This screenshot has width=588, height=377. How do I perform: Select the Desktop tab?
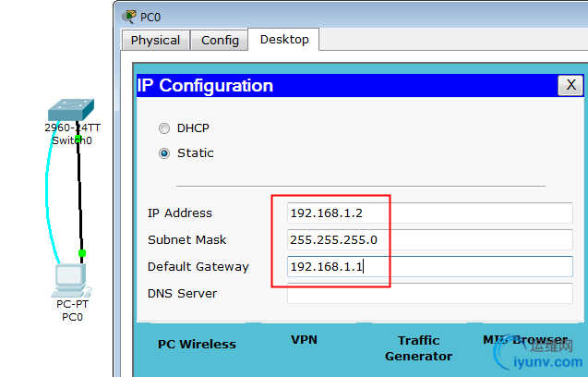pyautogui.click(x=285, y=39)
